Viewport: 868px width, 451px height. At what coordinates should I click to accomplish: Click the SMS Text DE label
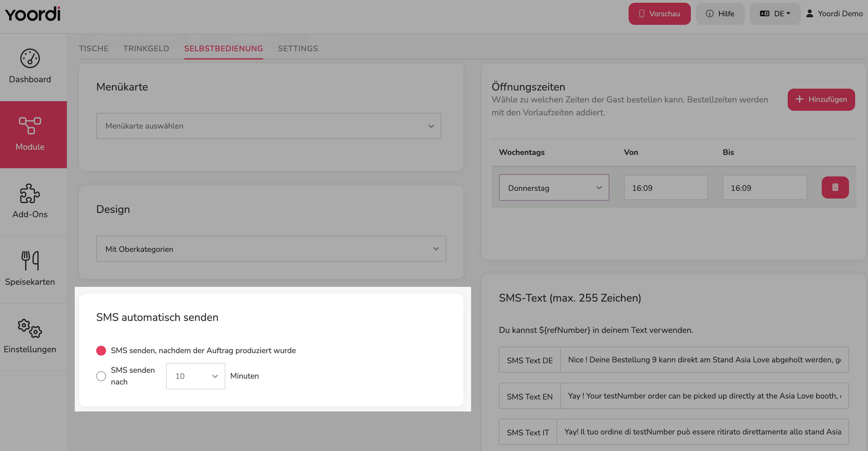[x=530, y=360]
